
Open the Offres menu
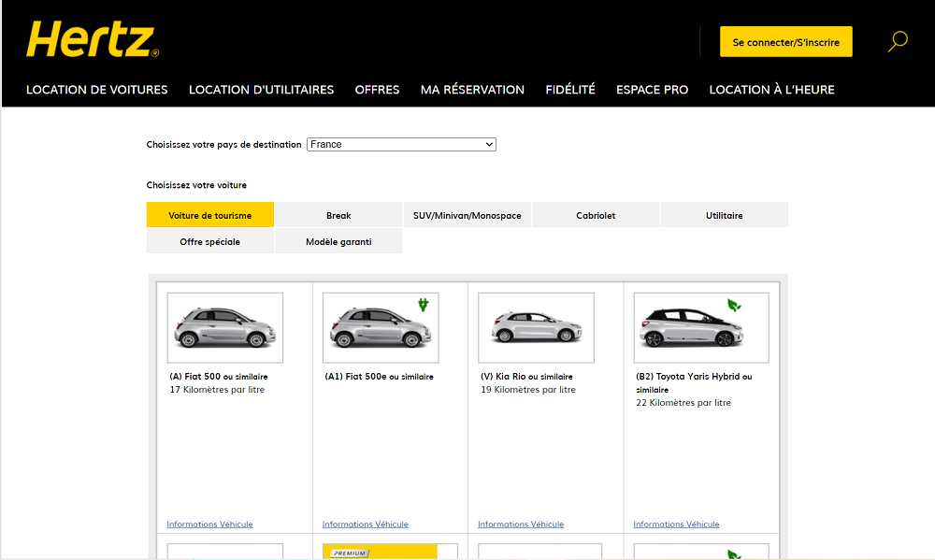[377, 90]
